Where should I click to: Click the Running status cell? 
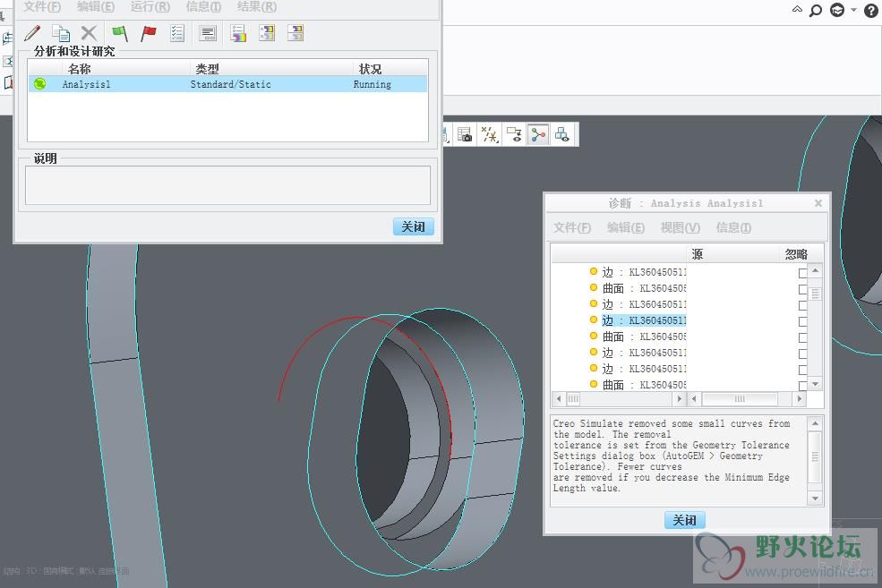click(372, 84)
